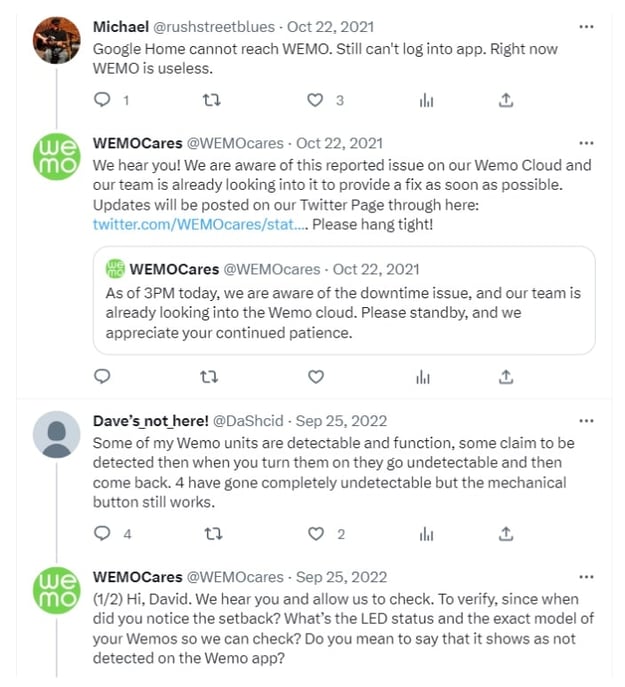Viewport: 625px width, 687px height.
Task: Open the twitter.com/WEMOcares status link
Action: [199, 224]
